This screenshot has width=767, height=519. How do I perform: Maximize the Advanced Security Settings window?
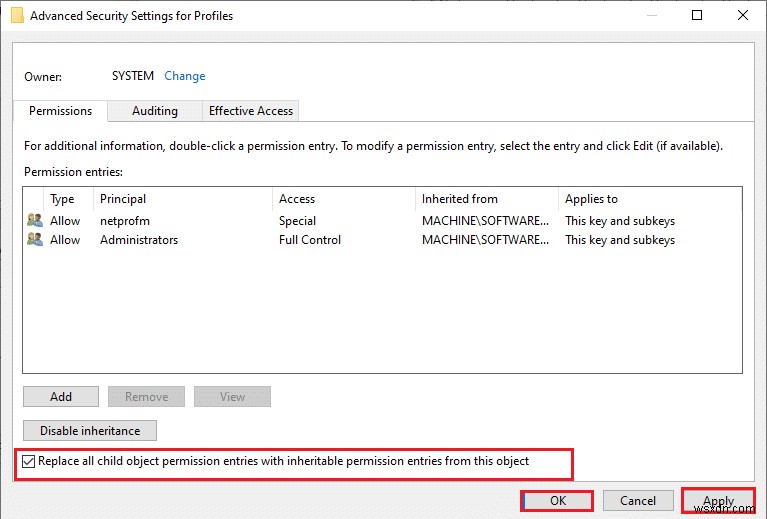point(697,15)
